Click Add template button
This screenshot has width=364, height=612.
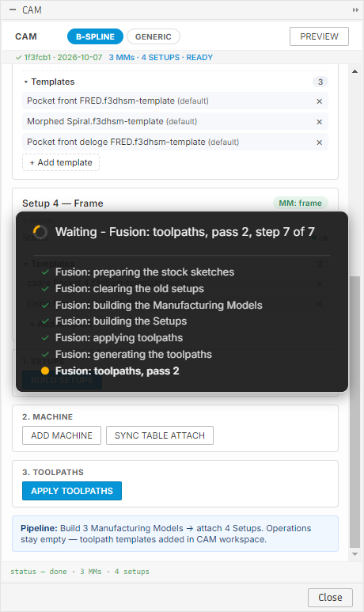coord(61,162)
